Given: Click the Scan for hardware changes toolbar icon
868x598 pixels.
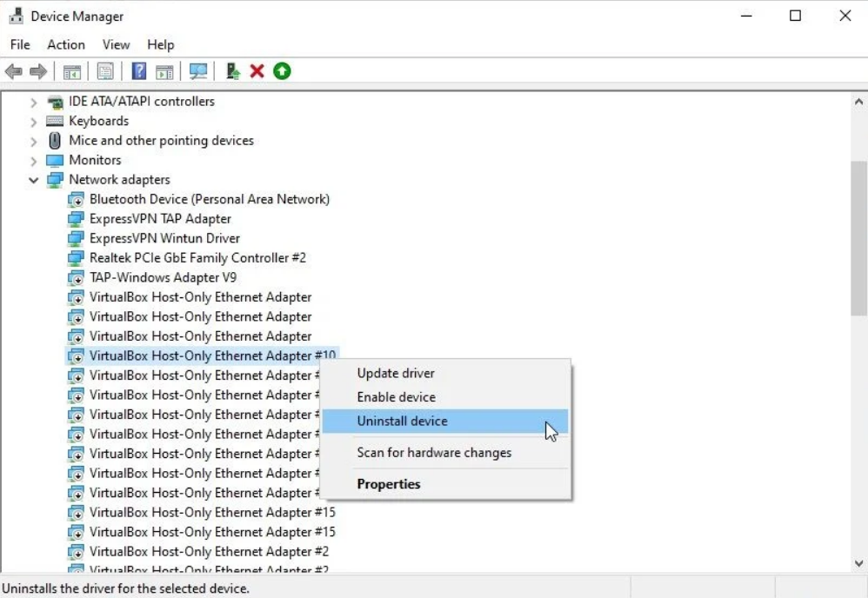Looking at the screenshot, I should click(198, 70).
